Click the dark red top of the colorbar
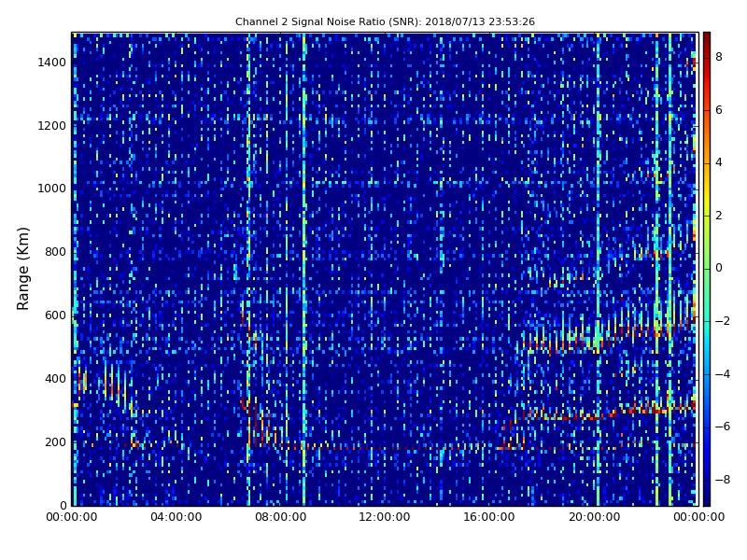This screenshot has width=747, height=560. pyautogui.click(x=707, y=38)
